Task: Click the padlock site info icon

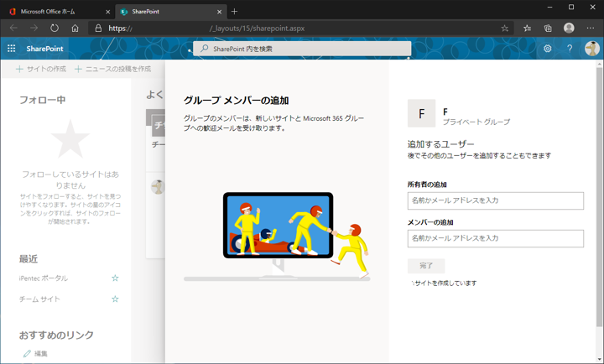Action: click(x=99, y=29)
